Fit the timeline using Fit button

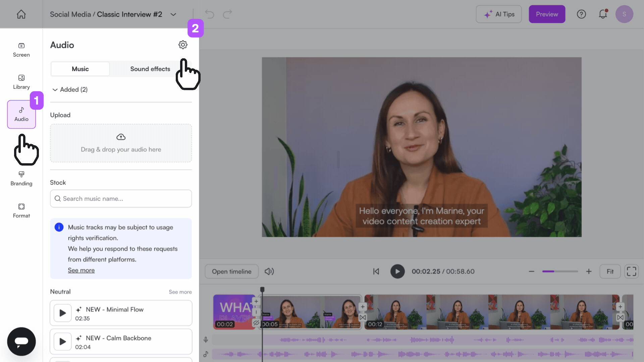[x=610, y=271]
